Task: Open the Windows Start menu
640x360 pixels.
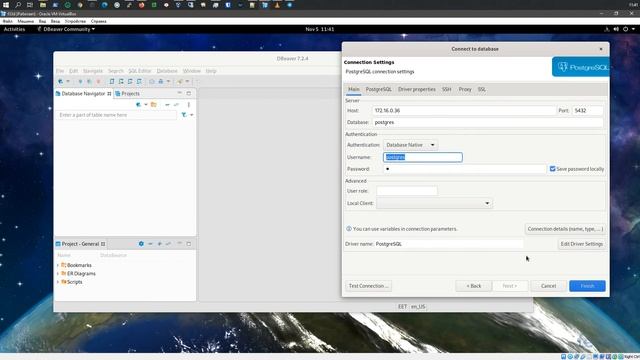Action: 6,5
